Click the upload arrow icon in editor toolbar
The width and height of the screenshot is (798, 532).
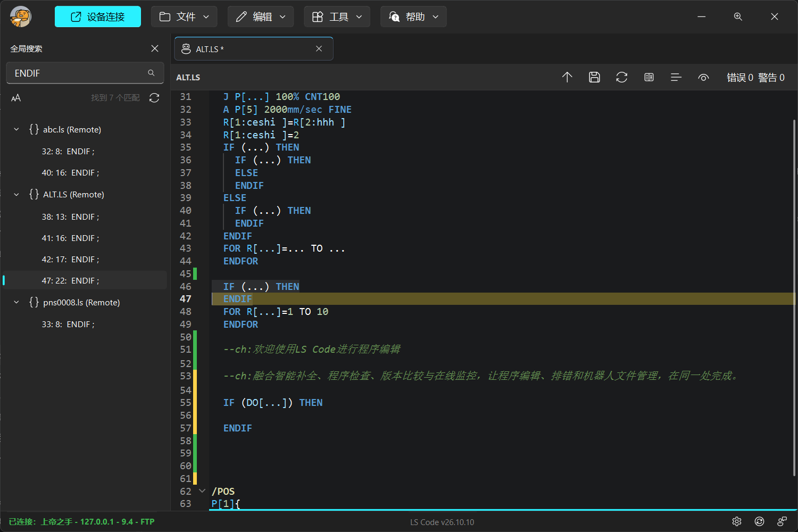(x=567, y=77)
